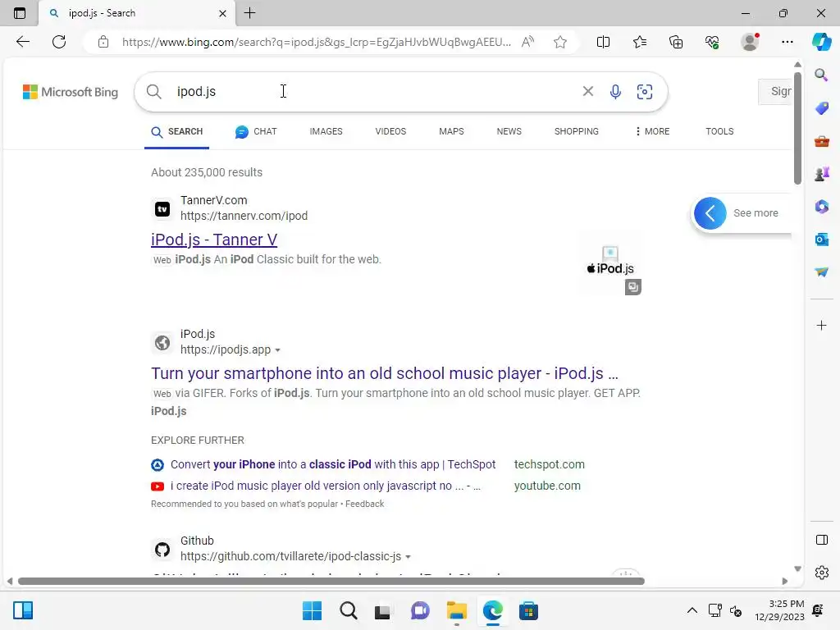Image resolution: width=840 pixels, height=630 pixels.
Task: Add a new sidebar app
Action: [821, 325]
